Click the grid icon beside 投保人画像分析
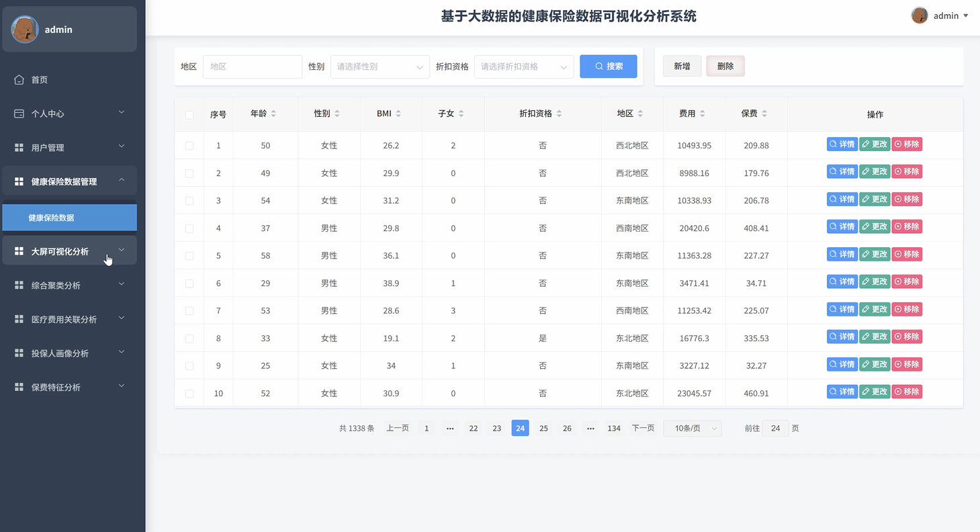The width and height of the screenshot is (980, 532). (x=19, y=353)
